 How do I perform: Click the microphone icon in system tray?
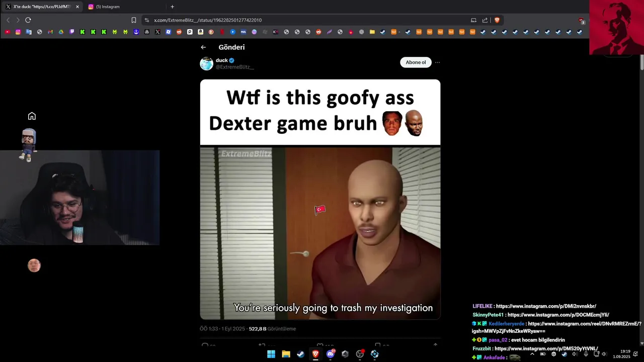pyautogui.click(x=585, y=354)
